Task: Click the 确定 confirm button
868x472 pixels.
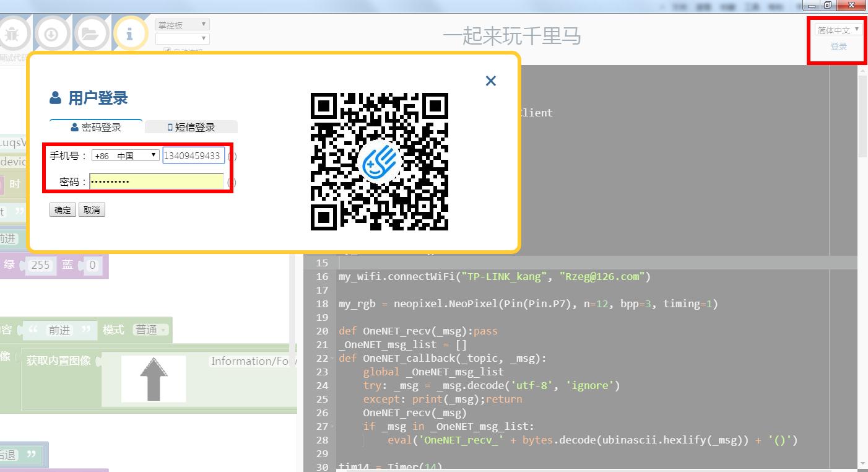Action: pos(63,210)
